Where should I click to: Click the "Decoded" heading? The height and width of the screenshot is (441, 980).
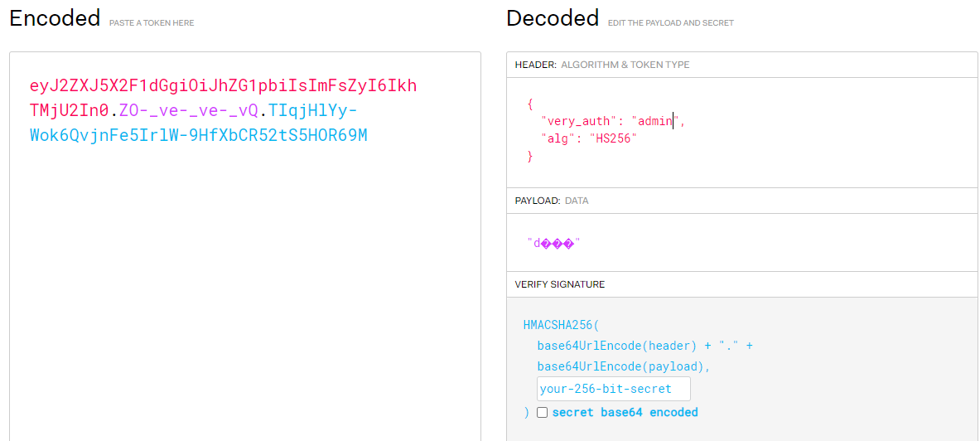tap(553, 18)
